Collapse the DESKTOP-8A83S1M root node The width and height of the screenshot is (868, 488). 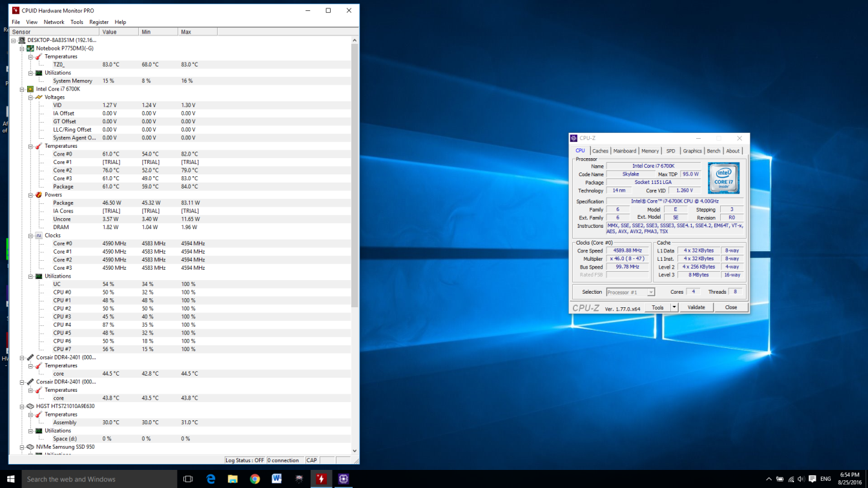tap(14, 40)
